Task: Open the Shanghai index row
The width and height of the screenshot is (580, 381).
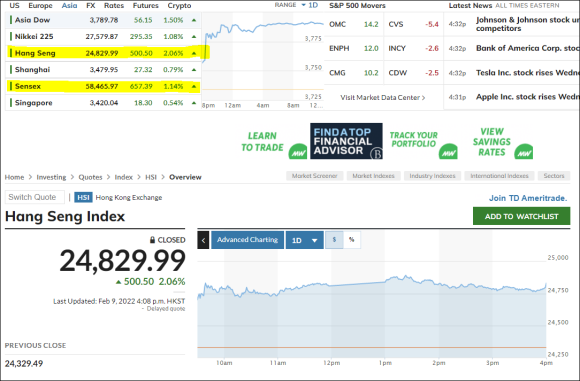Action: point(103,70)
